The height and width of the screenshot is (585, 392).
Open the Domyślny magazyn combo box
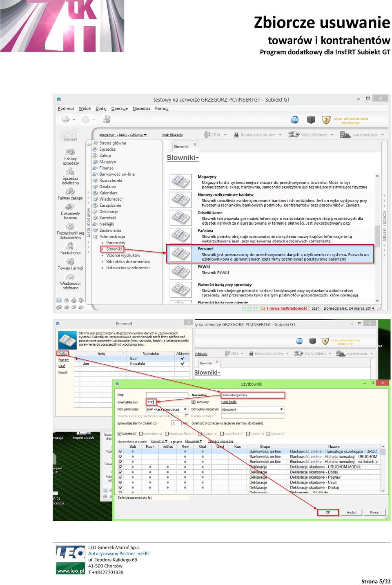253,409
